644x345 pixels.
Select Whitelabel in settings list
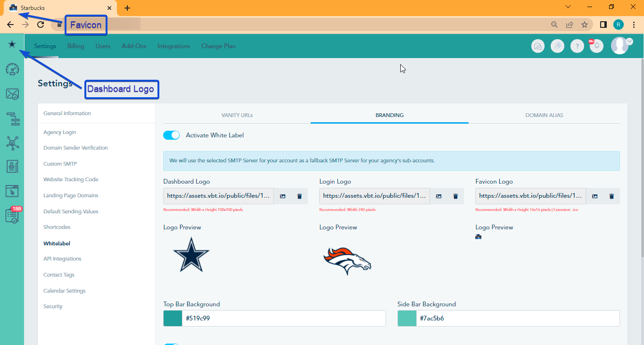(x=57, y=244)
